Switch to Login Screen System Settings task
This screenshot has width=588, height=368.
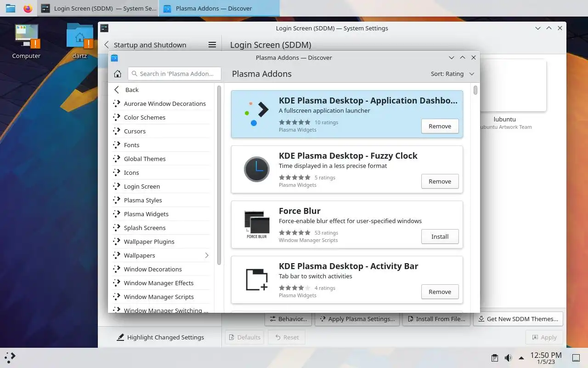point(98,8)
